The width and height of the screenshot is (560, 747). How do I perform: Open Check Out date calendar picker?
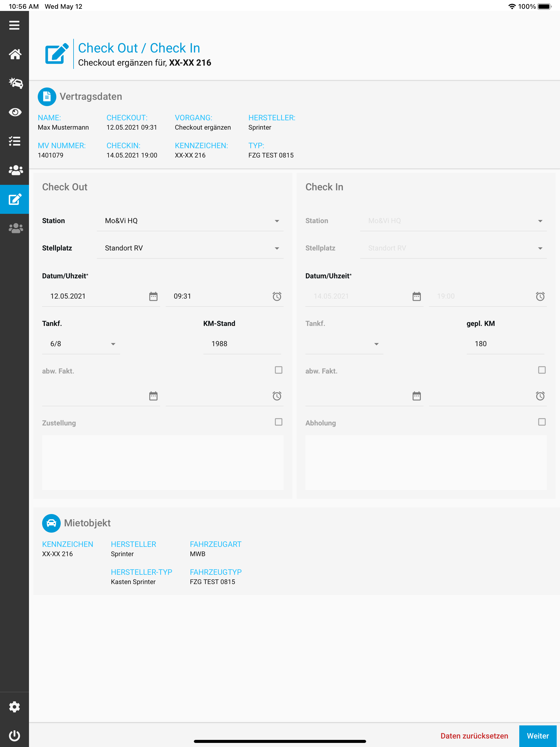point(153,296)
